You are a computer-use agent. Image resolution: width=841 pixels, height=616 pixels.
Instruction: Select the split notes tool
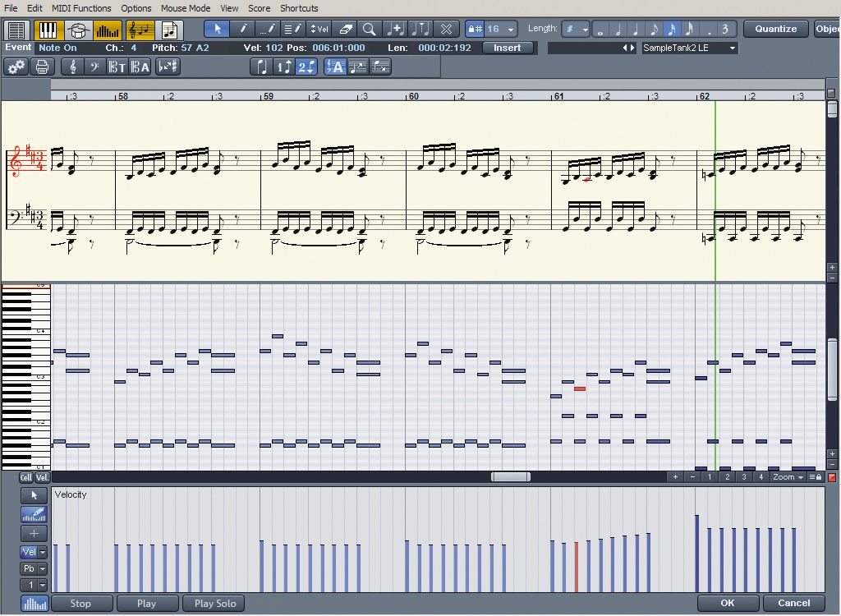click(x=420, y=29)
